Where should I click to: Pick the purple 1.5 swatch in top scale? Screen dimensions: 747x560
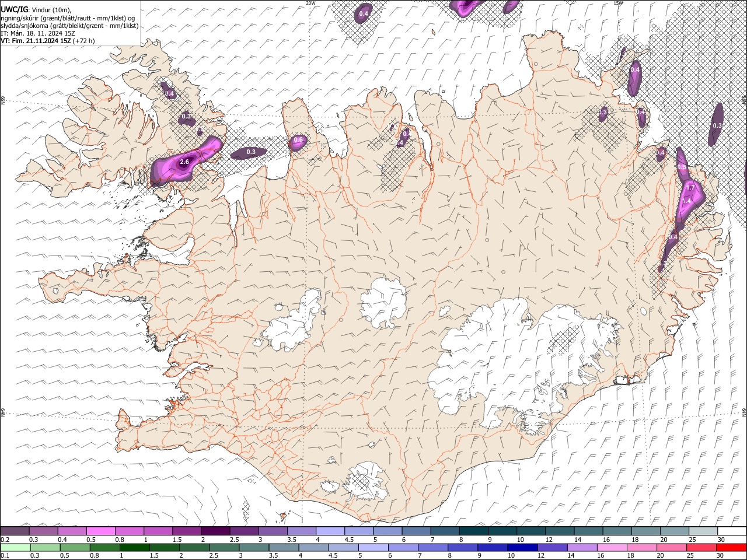pyautogui.click(x=187, y=531)
